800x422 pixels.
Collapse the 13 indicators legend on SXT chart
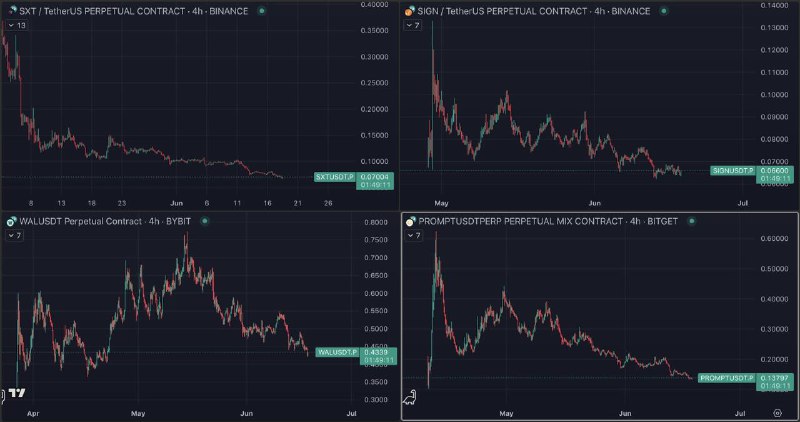(17, 25)
